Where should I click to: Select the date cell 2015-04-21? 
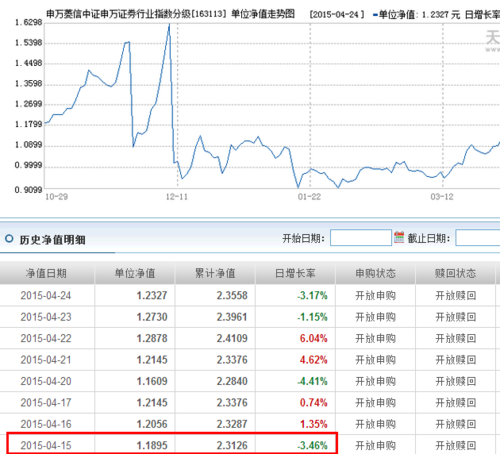pyautogui.click(x=46, y=360)
